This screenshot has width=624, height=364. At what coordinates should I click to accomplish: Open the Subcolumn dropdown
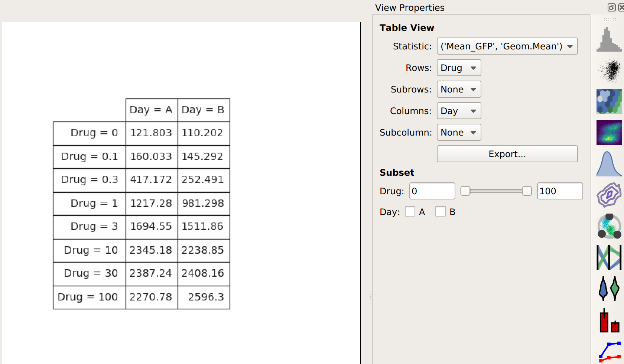tap(459, 132)
